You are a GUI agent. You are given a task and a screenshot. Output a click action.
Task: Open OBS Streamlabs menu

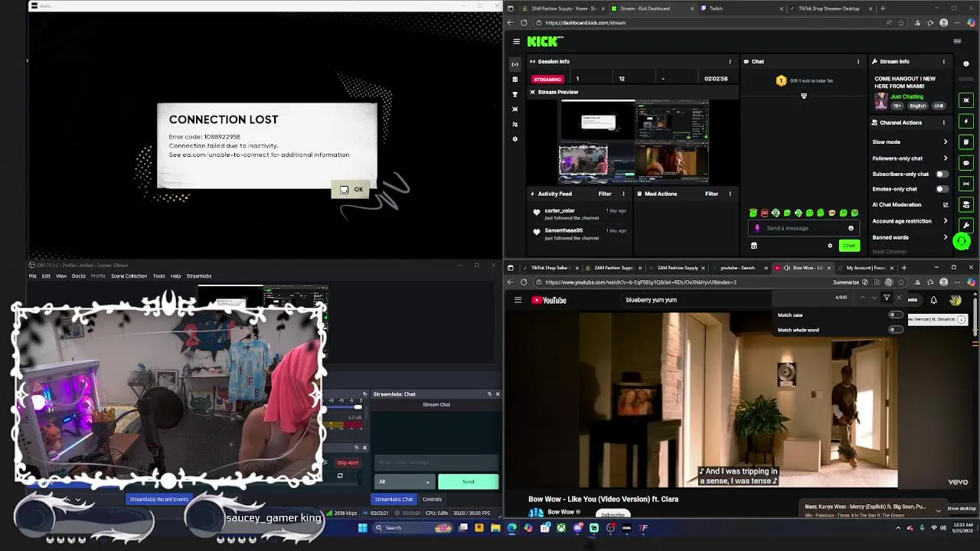point(199,275)
